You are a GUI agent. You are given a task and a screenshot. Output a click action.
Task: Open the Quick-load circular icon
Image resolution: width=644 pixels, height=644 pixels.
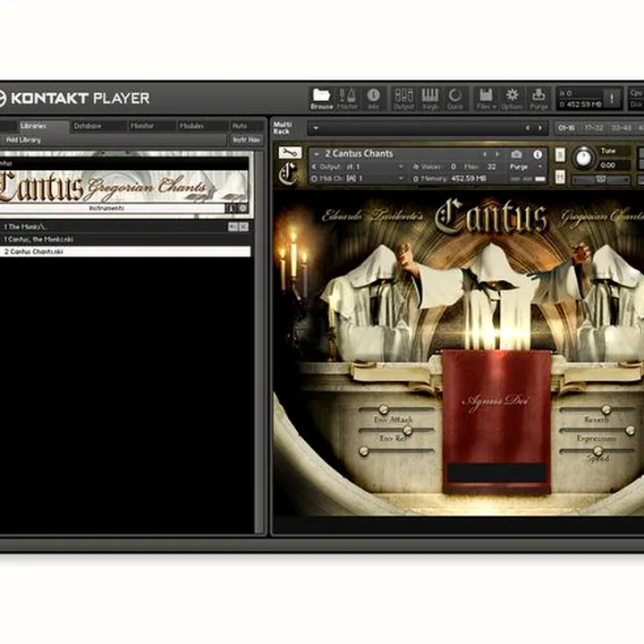[454, 98]
